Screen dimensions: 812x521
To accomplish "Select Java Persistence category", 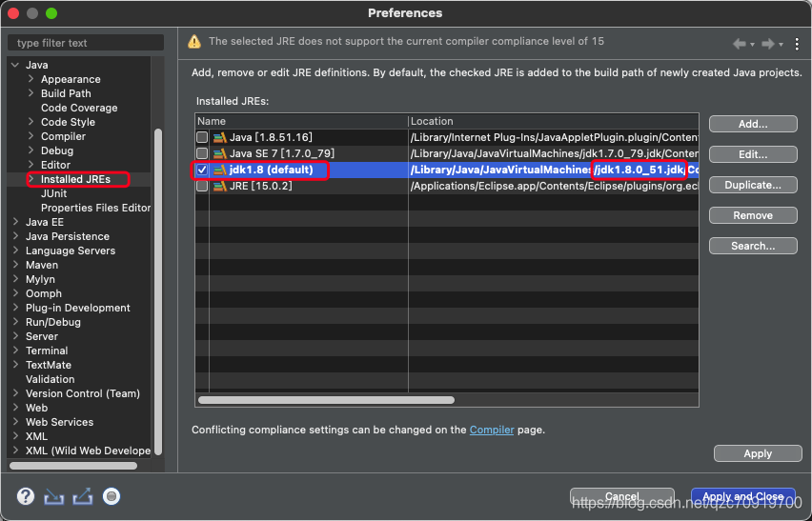I will coord(68,236).
